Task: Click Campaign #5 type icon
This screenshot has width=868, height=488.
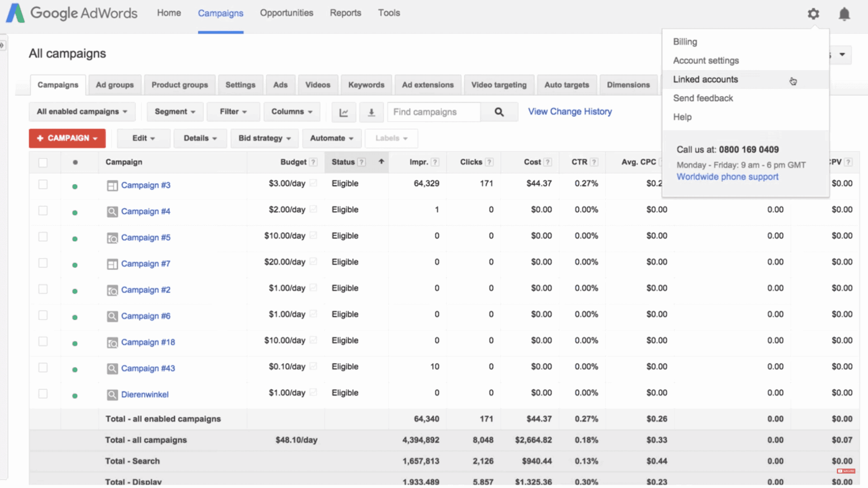Action: 112,238
